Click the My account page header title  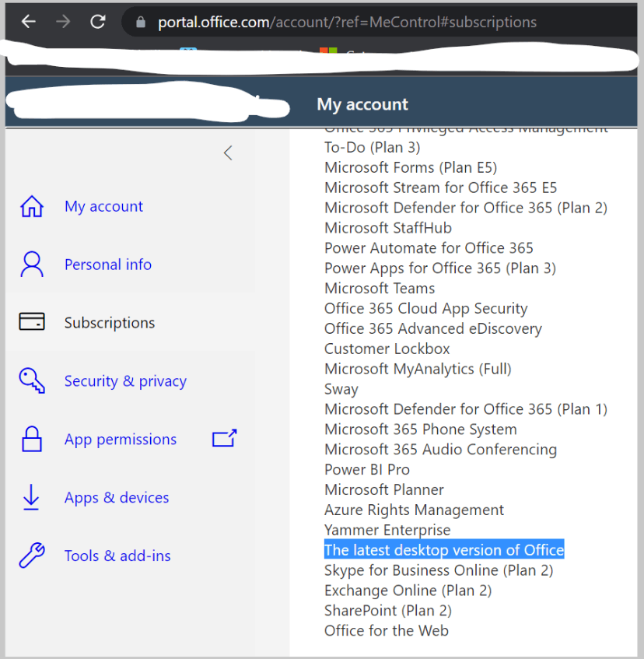362,104
